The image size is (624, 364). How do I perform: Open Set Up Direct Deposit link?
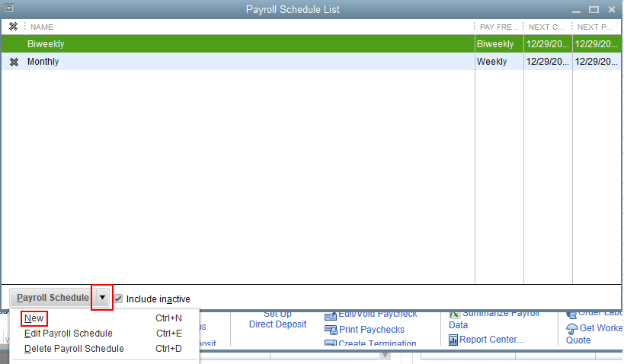click(x=278, y=319)
